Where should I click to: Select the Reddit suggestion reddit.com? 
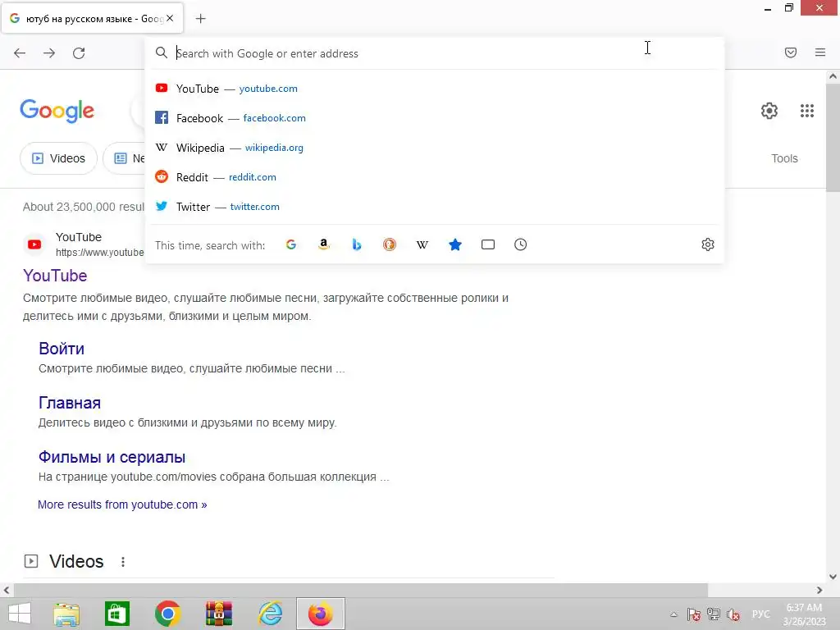[435, 177]
